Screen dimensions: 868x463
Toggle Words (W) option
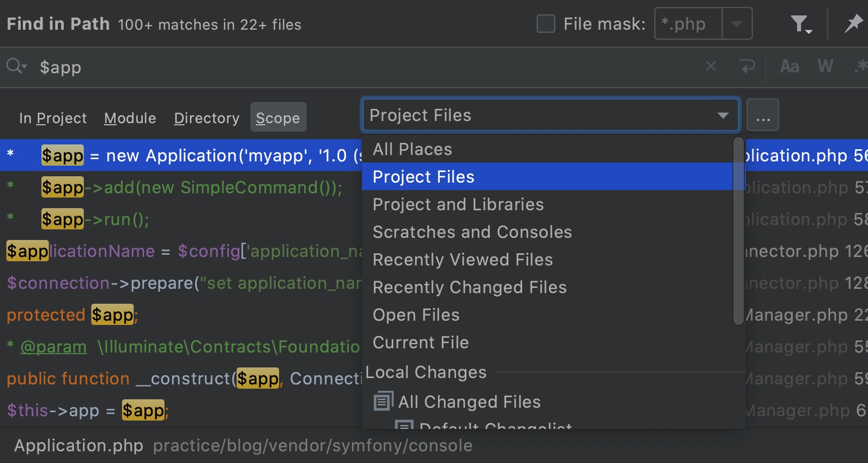tap(826, 66)
